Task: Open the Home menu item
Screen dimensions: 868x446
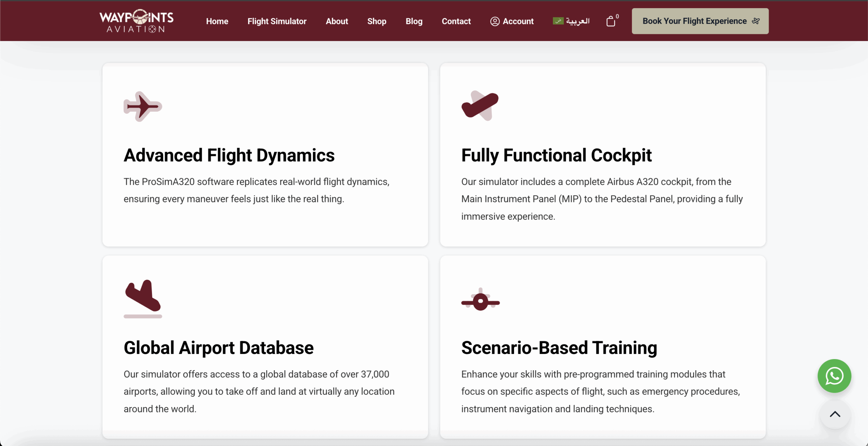Action: point(217,21)
